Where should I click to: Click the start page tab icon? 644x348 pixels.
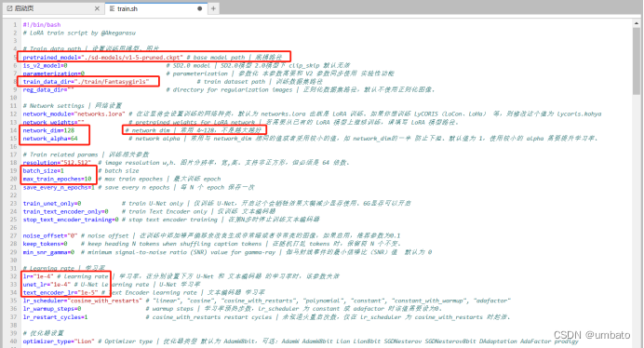pos(9,8)
